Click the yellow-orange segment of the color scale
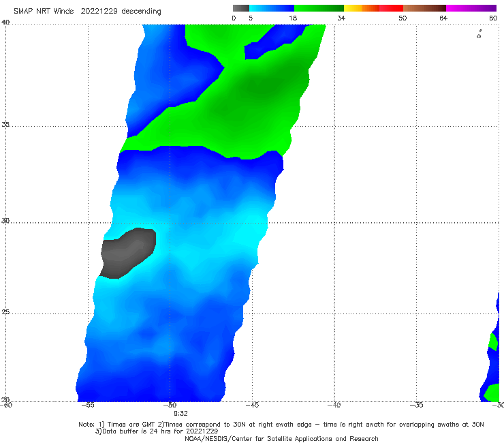Image resolution: width=504 pixels, height=443 pixels. coord(362,8)
